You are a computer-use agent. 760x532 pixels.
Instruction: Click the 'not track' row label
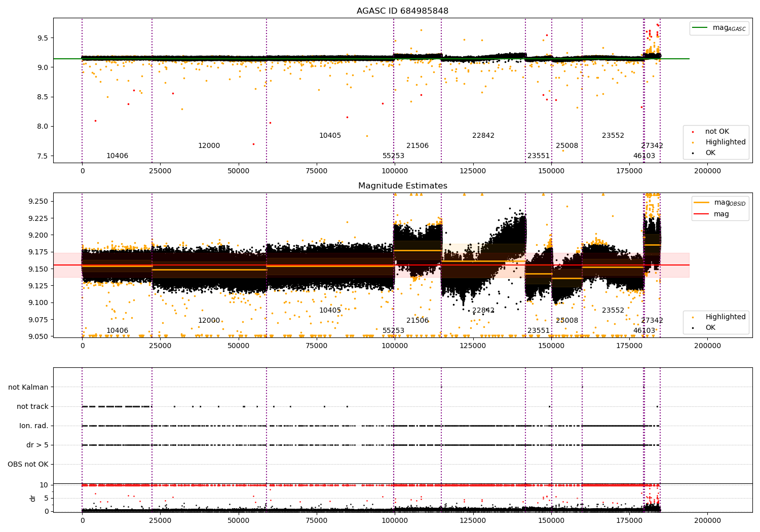point(32,406)
